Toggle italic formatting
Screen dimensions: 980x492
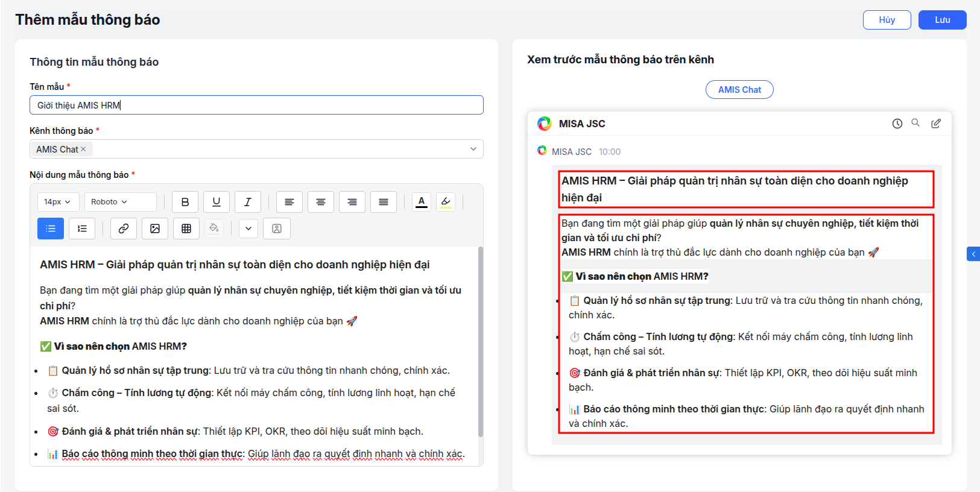point(248,202)
